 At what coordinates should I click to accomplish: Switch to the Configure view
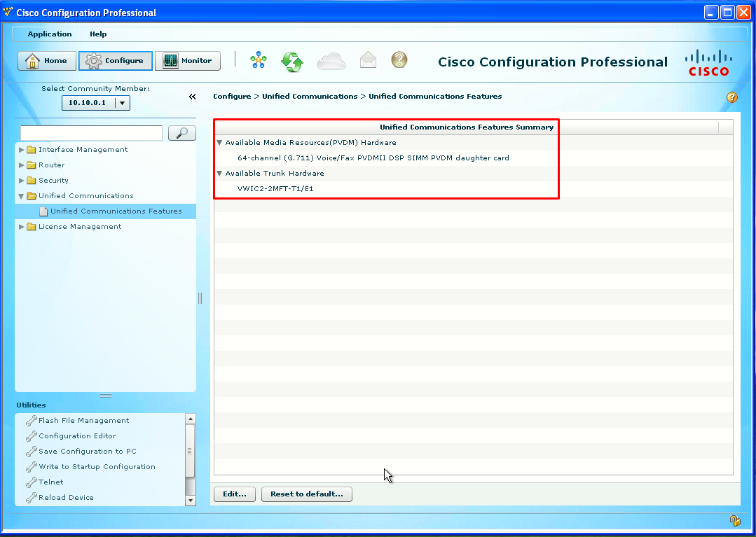(115, 61)
